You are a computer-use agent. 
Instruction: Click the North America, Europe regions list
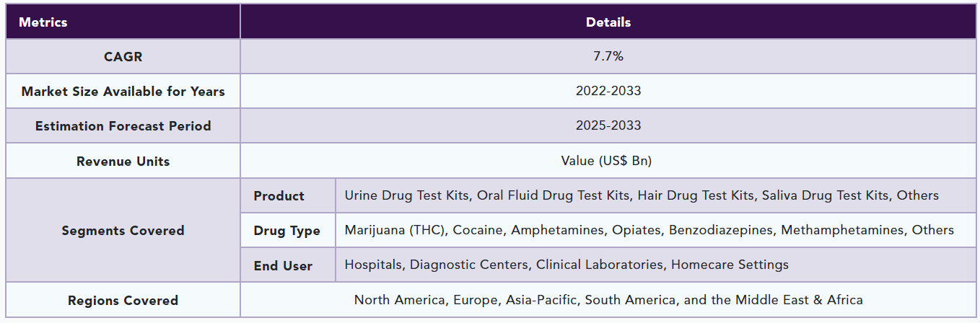click(x=608, y=300)
